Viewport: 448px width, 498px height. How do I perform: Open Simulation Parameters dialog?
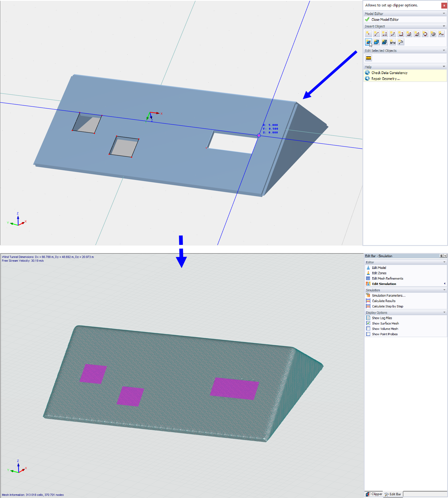coord(389,295)
